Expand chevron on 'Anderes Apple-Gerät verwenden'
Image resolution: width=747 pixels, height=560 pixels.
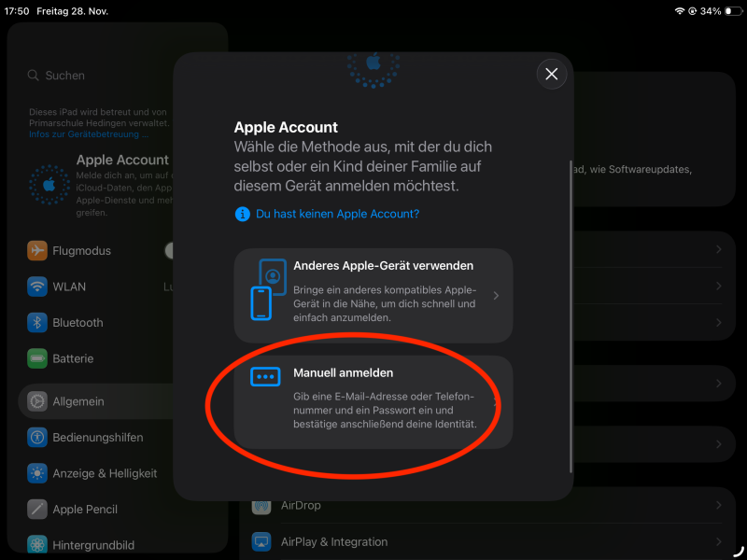click(x=496, y=296)
